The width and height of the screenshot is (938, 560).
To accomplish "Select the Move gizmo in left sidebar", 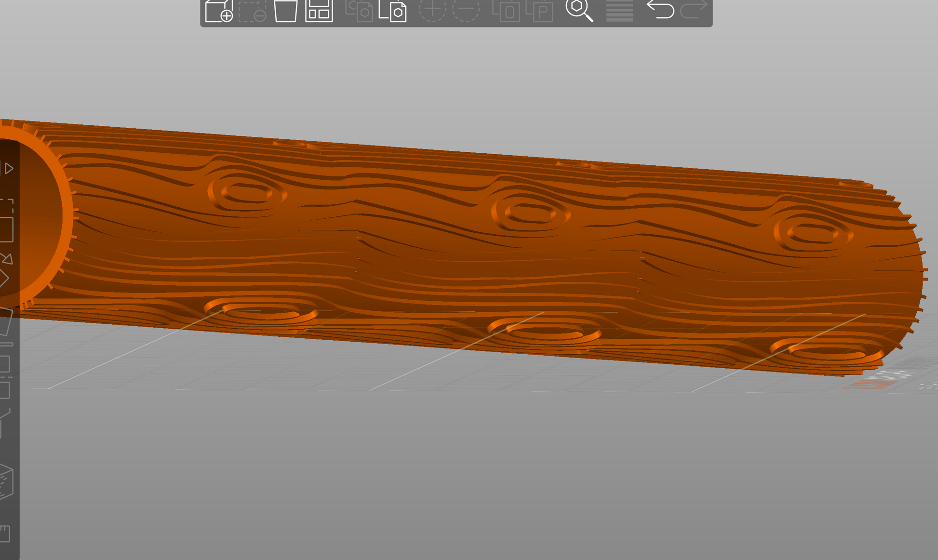I will coord(7,168).
